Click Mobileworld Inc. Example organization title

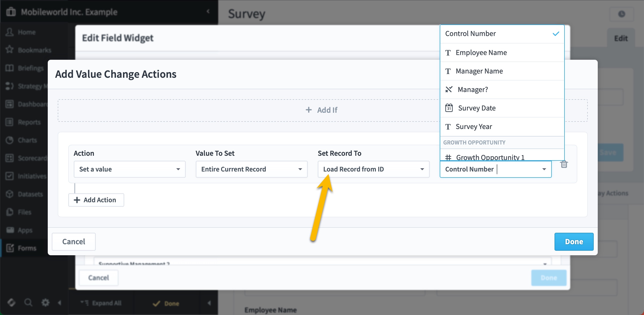tap(69, 12)
